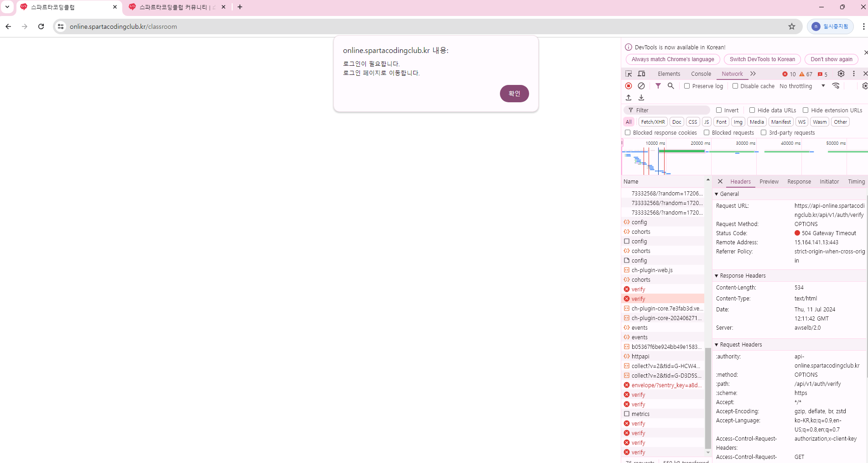Show more DevTools tabs chevron

[x=753, y=74]
